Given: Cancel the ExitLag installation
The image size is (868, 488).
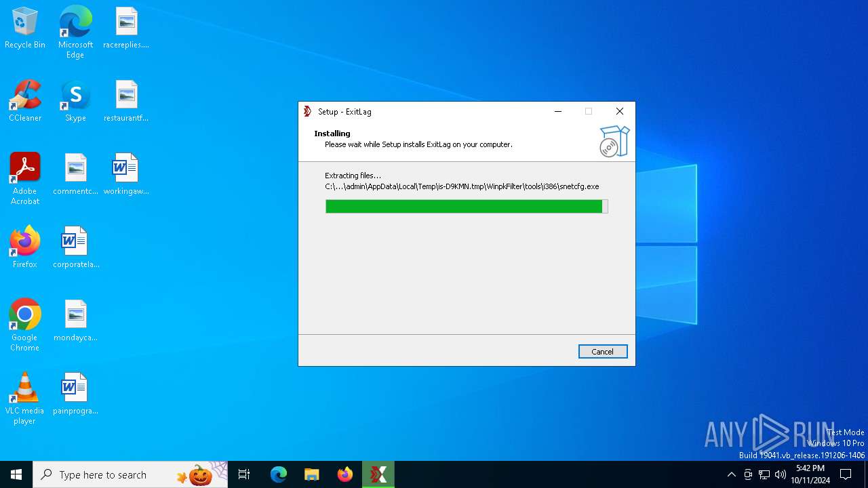Looking at the screenshot, I should [603, 352].
